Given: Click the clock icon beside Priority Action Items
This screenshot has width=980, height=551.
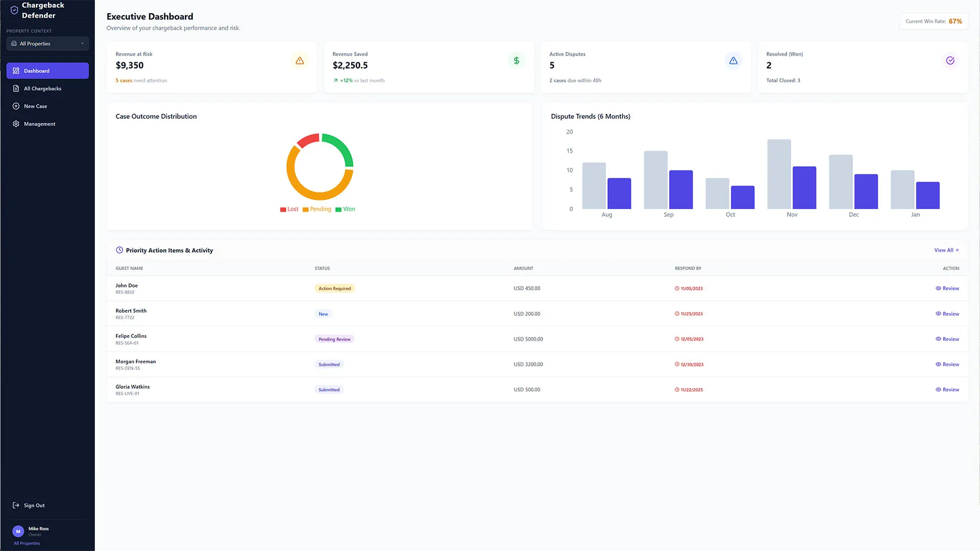Looking at the screenshot, I should [119, 251].
